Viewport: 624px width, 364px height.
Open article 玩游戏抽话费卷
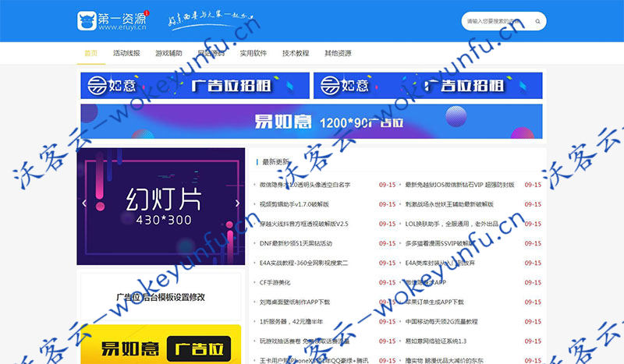304,341
